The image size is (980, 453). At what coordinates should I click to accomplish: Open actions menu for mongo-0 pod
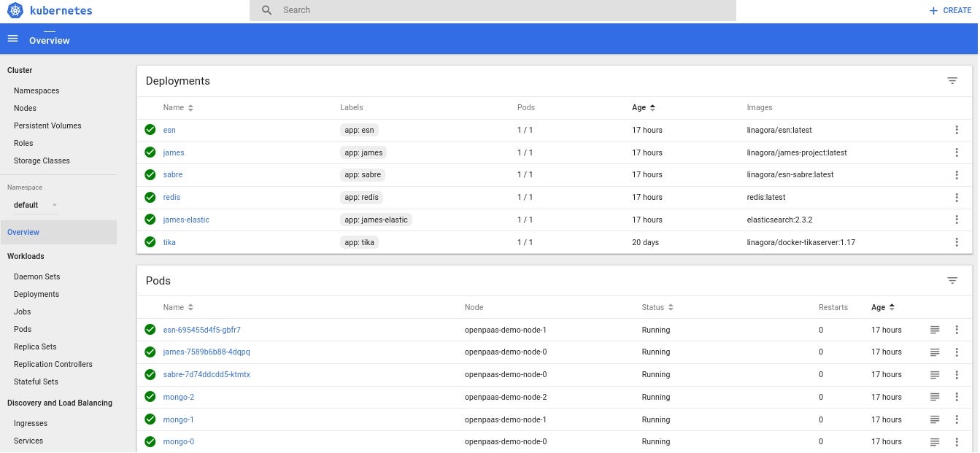point(957,442)
